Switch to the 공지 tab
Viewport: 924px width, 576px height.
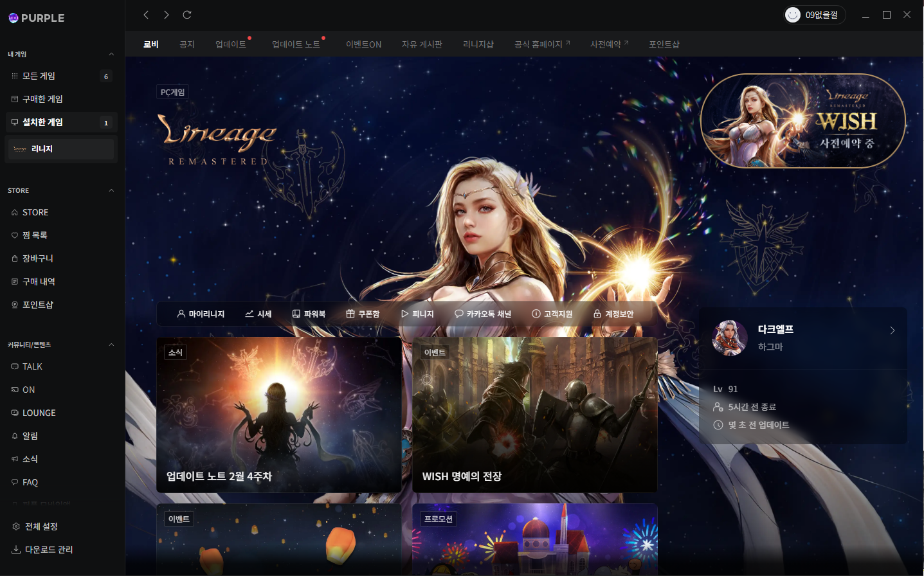pyautogui.click(x=186, y=44)
